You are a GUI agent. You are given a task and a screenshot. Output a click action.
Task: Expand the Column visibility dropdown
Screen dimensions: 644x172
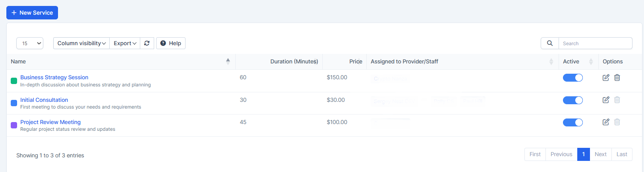click(81, 43)
